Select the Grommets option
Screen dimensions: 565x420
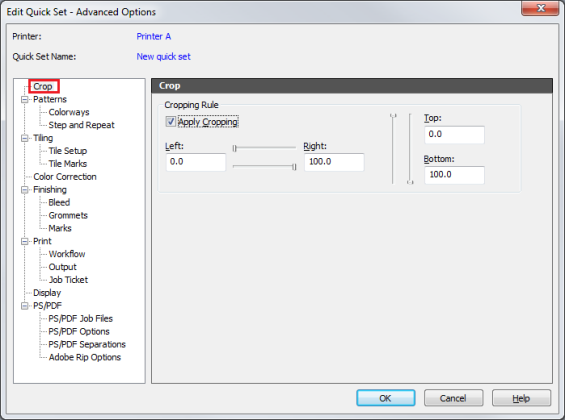(68, 215)
